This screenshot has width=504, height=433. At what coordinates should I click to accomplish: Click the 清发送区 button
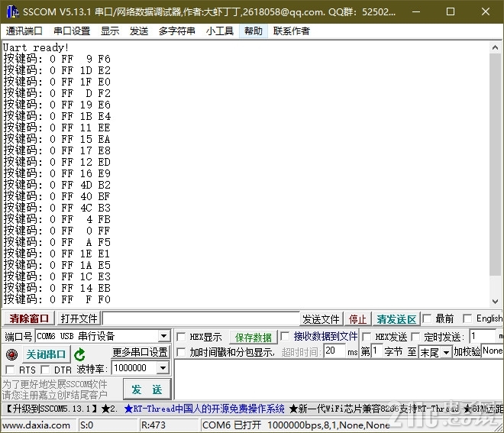396,319
